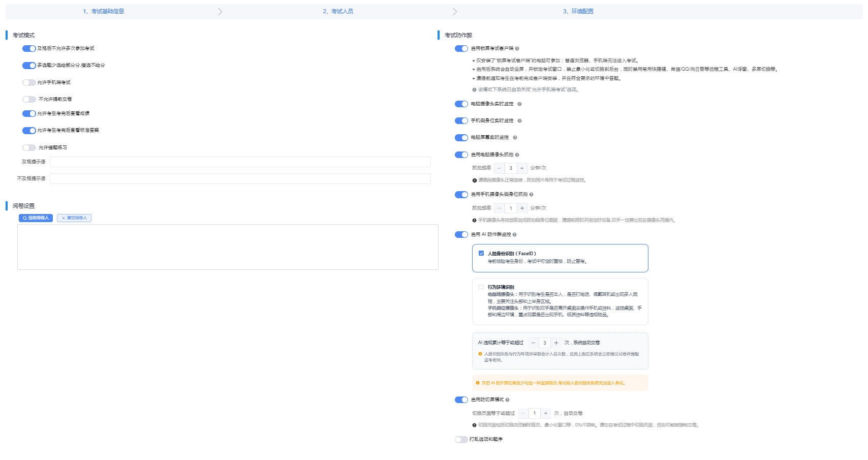
Task: Click help icon beside 启用电脑摄像头抓拍
Action: pyautogui.click(x=517, y=155)
